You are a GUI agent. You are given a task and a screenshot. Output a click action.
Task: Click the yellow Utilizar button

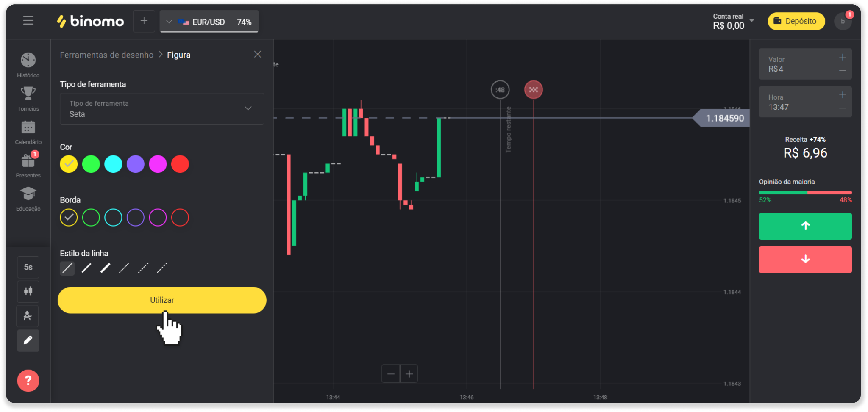pyautogui.click(x=162, y=300)
